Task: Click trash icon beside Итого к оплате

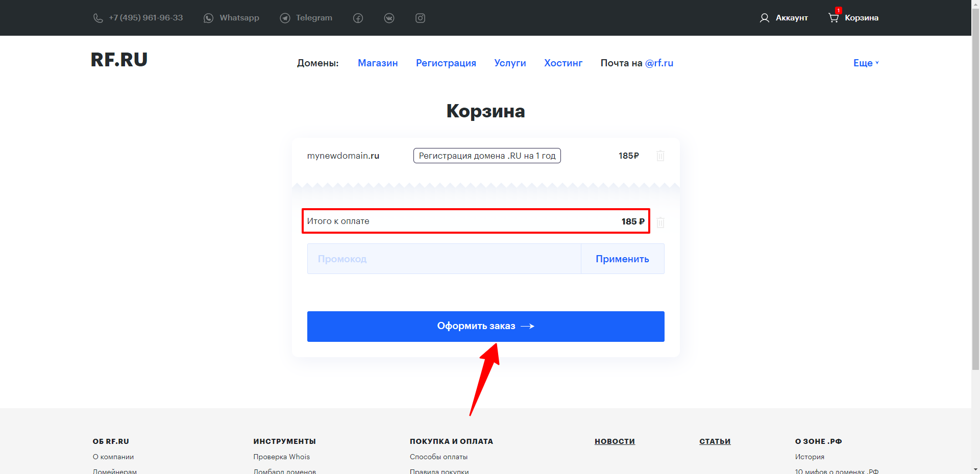Action: (x=660, y=222)
